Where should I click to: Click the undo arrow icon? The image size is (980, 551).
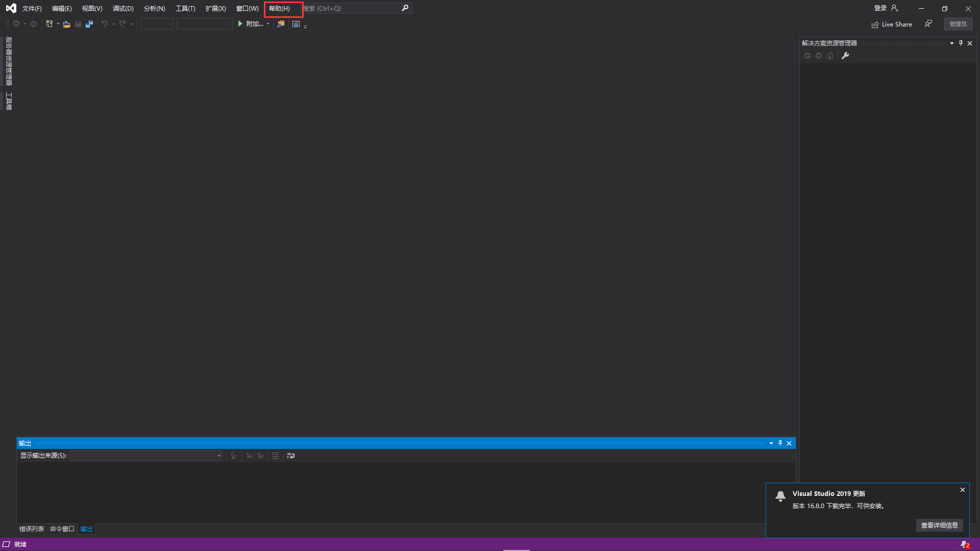104,23
